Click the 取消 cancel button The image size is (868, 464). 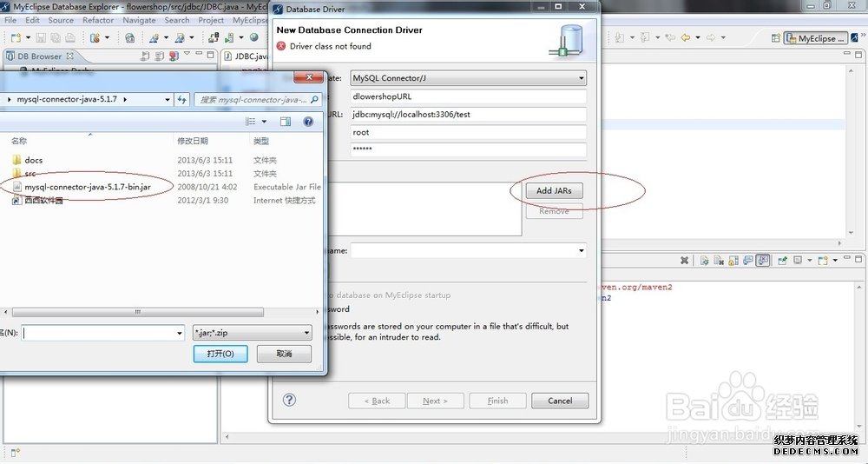[x=283, y=354]
